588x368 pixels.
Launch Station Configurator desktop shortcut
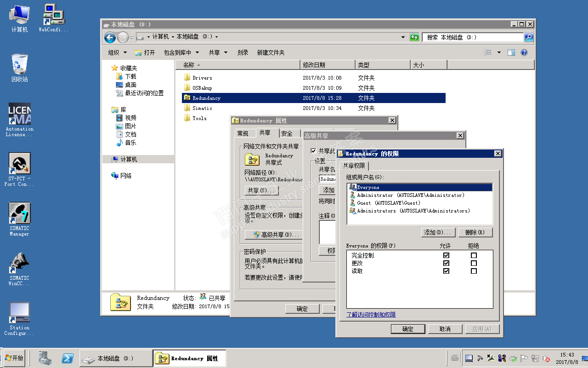[19, 319]
